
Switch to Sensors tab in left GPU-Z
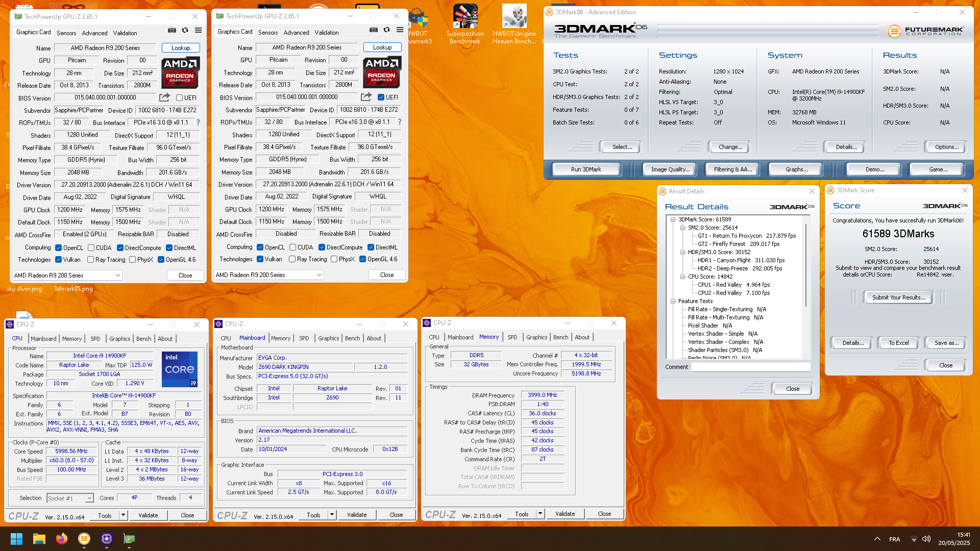[66, 33]
